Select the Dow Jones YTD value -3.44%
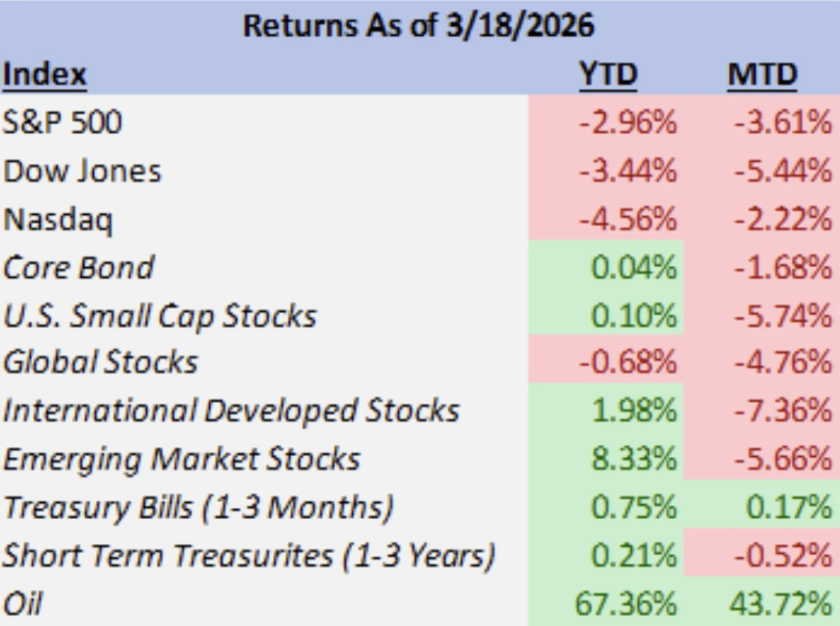840x626 pixels. pos(628,171)
